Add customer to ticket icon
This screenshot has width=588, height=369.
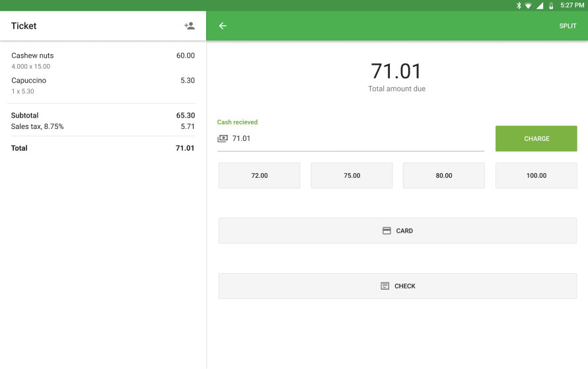(x=190, y=26)
